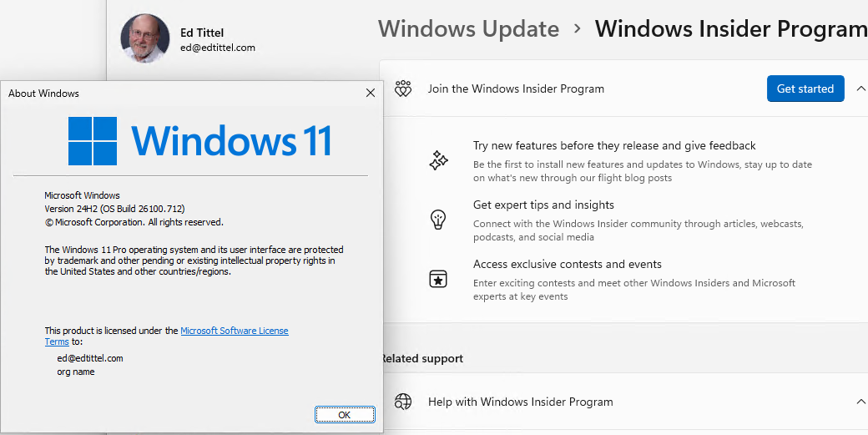Image resolution: width=868 pixels, height=435 pixels.
Task: Click the Related support heading
Action: point(421,359)
